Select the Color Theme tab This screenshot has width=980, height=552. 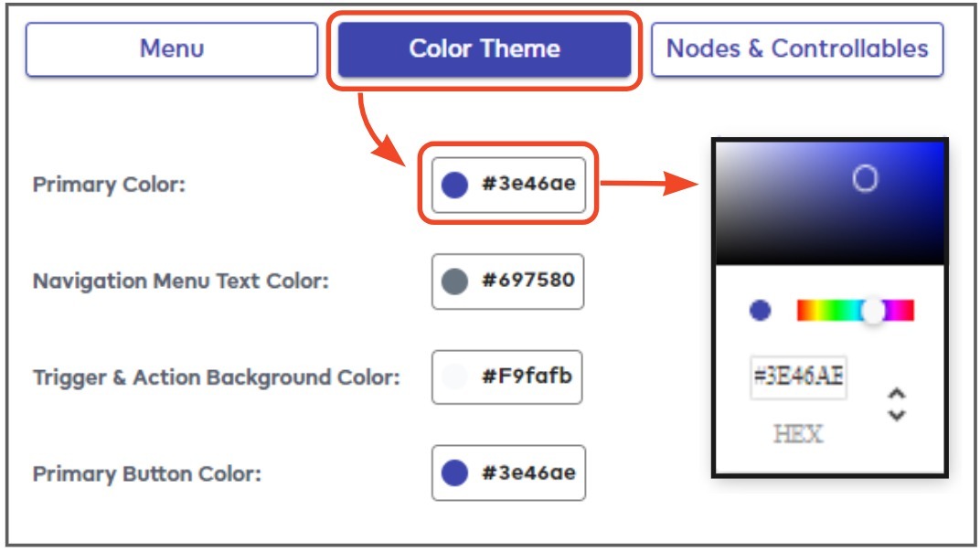tap(485, 49)
